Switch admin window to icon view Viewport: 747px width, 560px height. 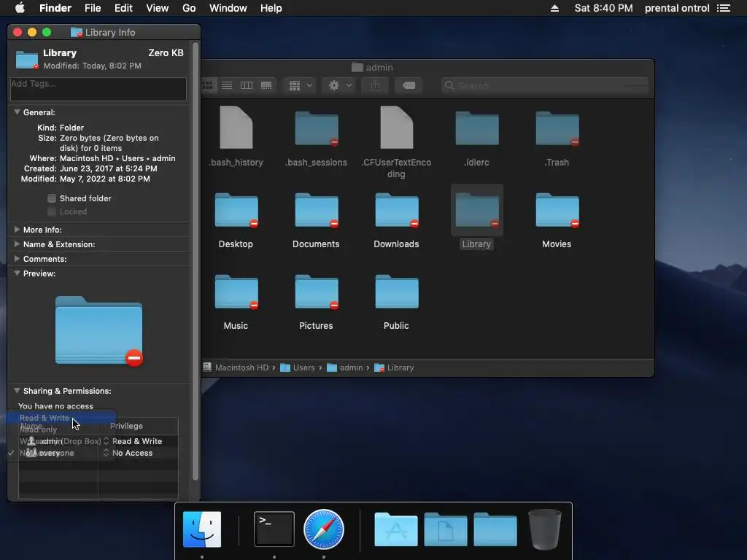coord(208,85)
